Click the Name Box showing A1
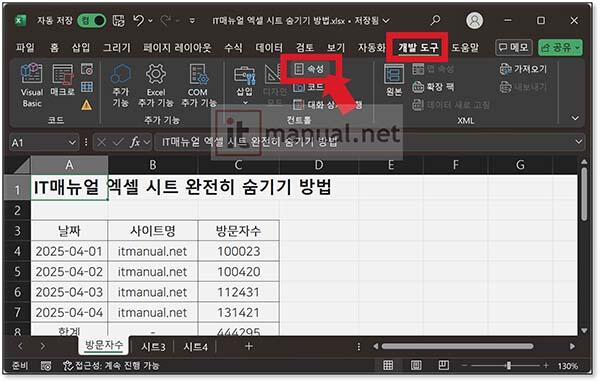The image size is (600, 382). tap(44, 143)
